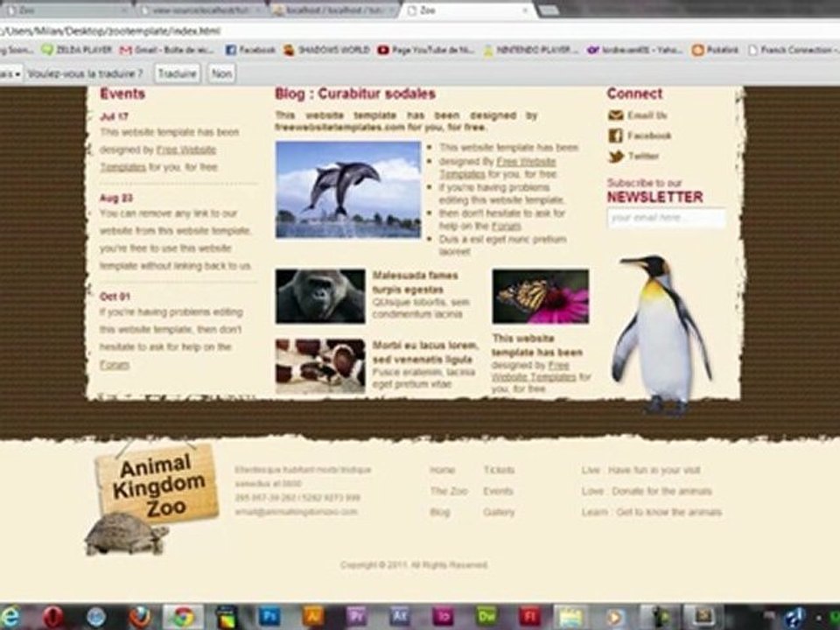Click the Facebook icon under Connect

pyautogui.click(x=615, y=136)
